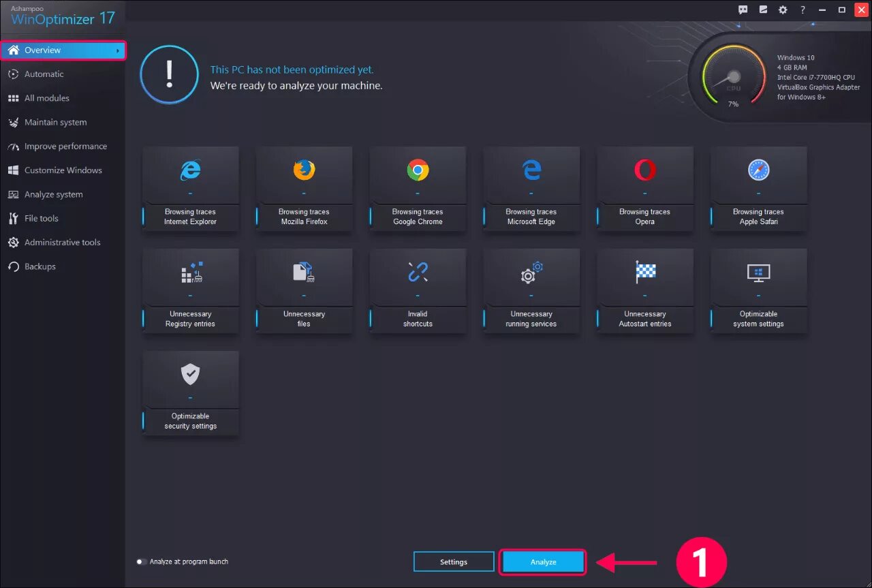Open the Optimizable security settings shield icon

coord(190,374)
